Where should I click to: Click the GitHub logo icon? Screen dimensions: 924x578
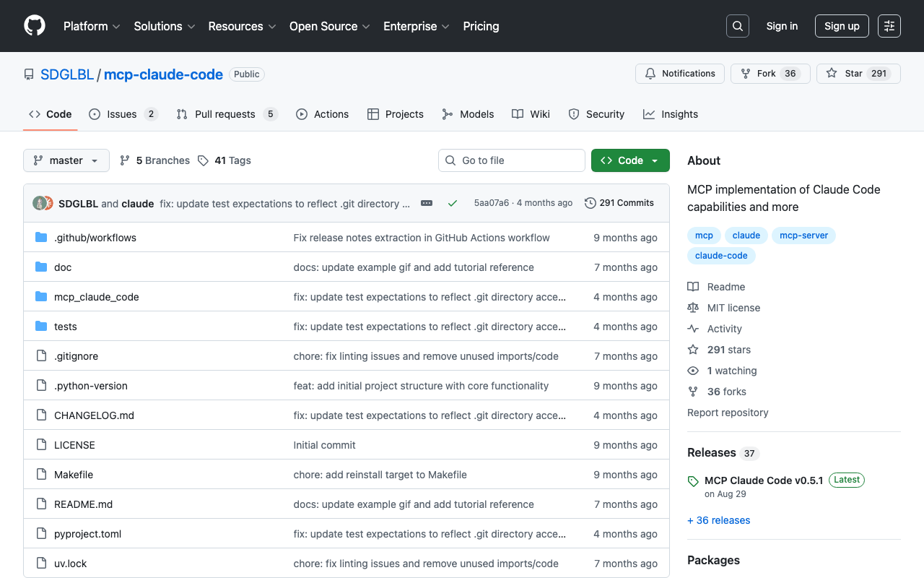pos(35,26)
